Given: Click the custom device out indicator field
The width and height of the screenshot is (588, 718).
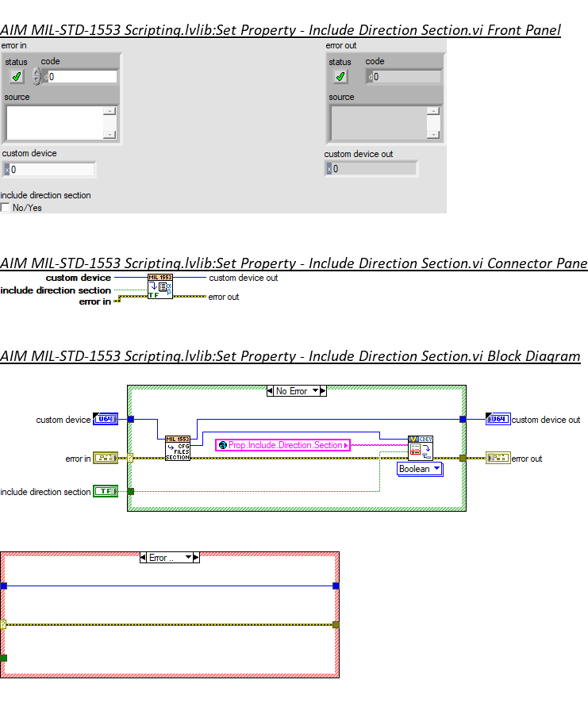Looking at the screenshot, I should 371,168.
